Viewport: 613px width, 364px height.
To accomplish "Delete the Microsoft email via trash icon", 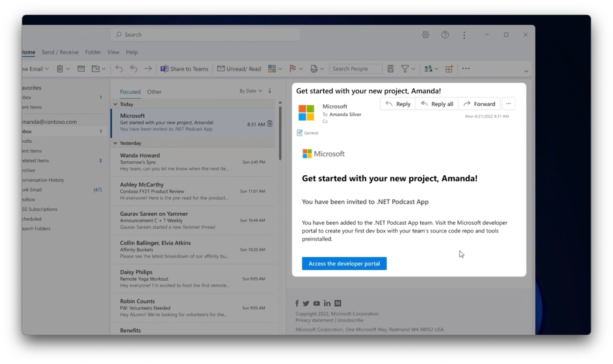I will pos(270,124).
